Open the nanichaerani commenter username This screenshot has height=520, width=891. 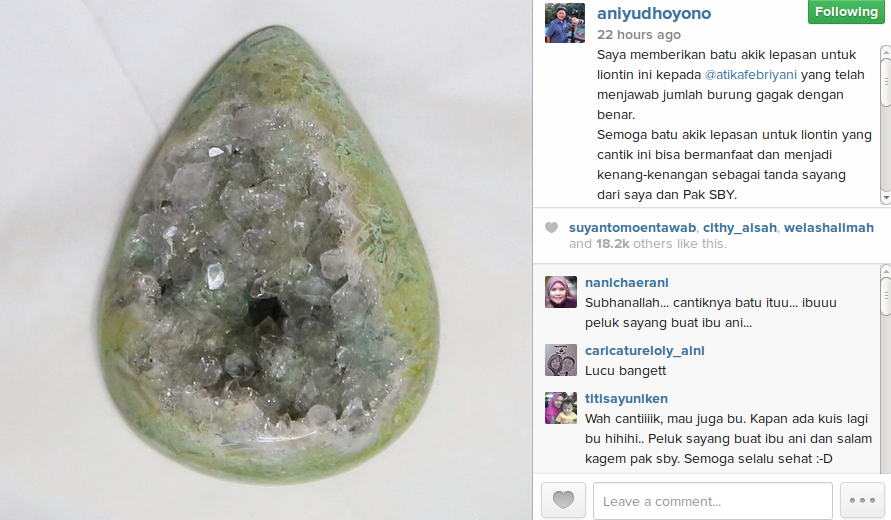627,283
